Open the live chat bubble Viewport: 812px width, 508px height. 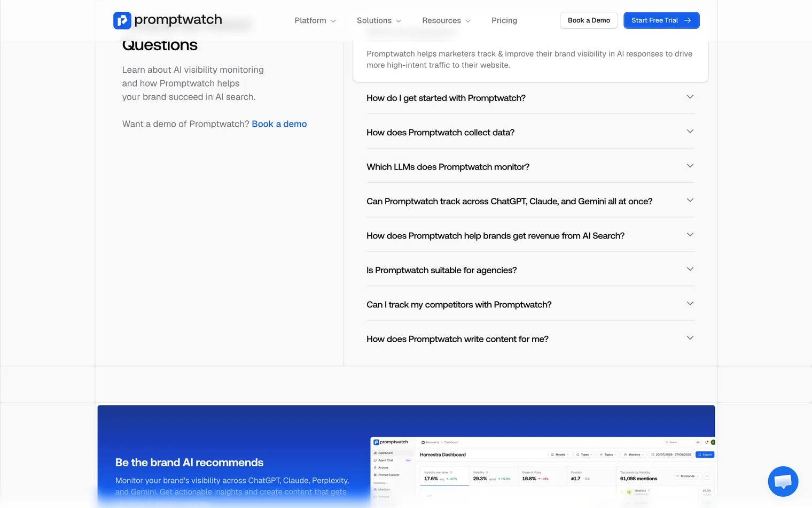tap(783, 481)
